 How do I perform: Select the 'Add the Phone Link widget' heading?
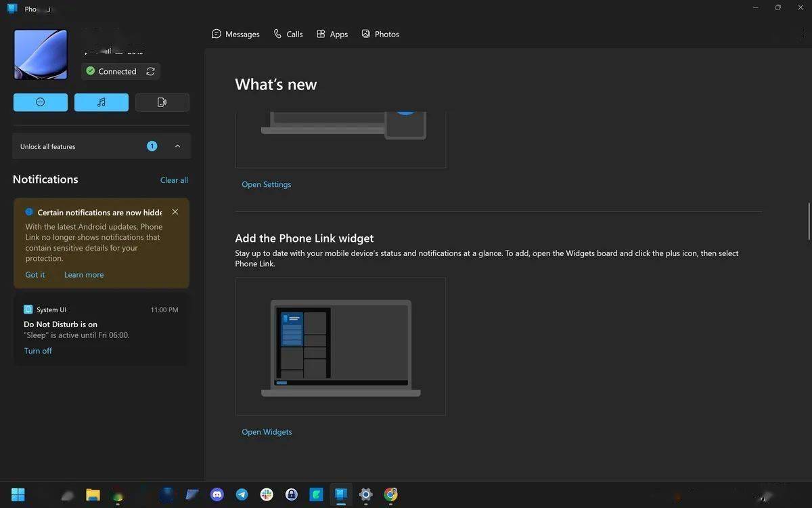(x=304, y=238)
